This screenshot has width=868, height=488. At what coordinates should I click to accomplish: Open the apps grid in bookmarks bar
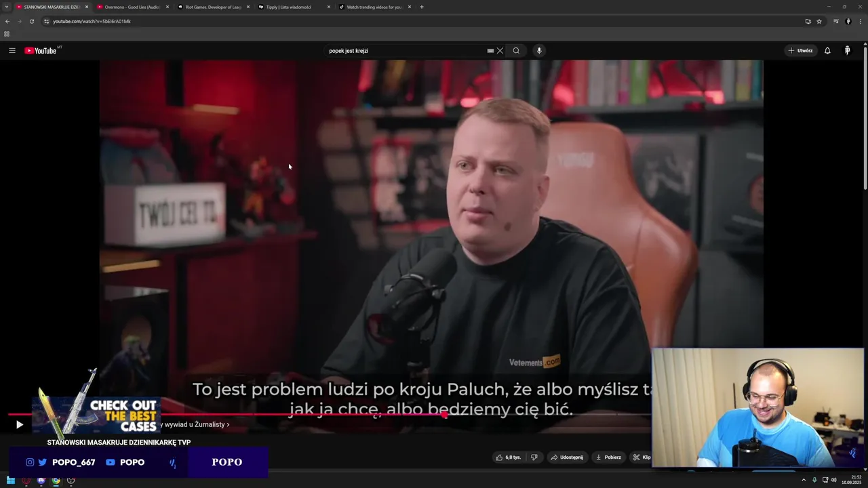pyautogui.click(x=7, y=34)
